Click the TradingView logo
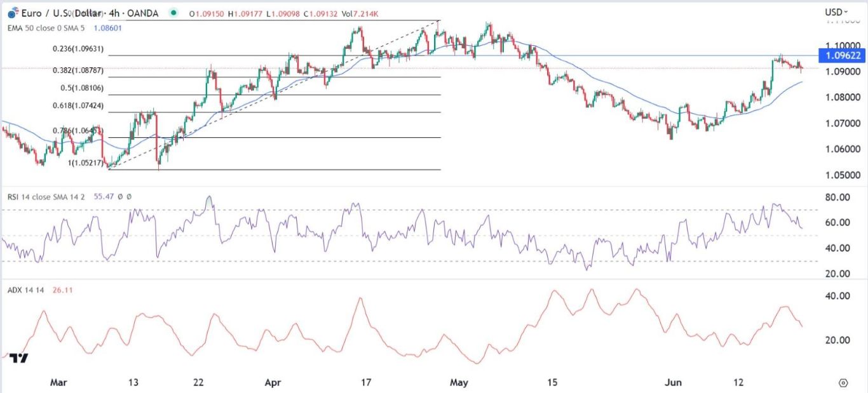The width and height of the screenshot is (868, 393). coord(19,359)
